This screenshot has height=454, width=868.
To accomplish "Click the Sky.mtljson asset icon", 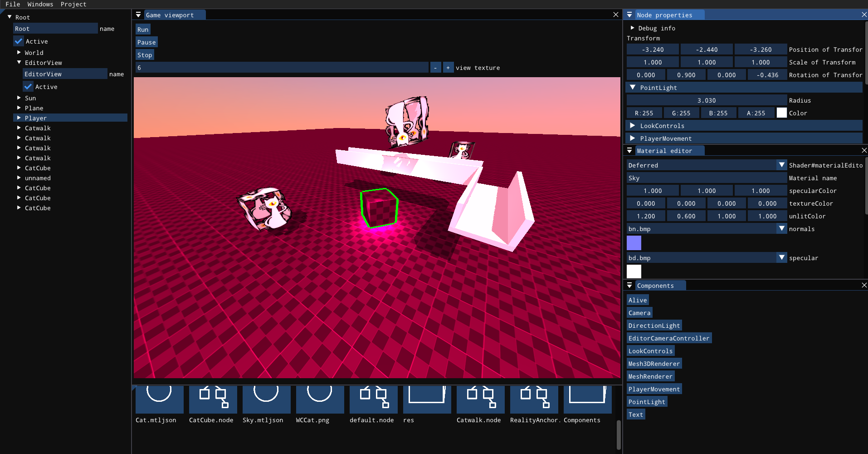I will (266, 400).
